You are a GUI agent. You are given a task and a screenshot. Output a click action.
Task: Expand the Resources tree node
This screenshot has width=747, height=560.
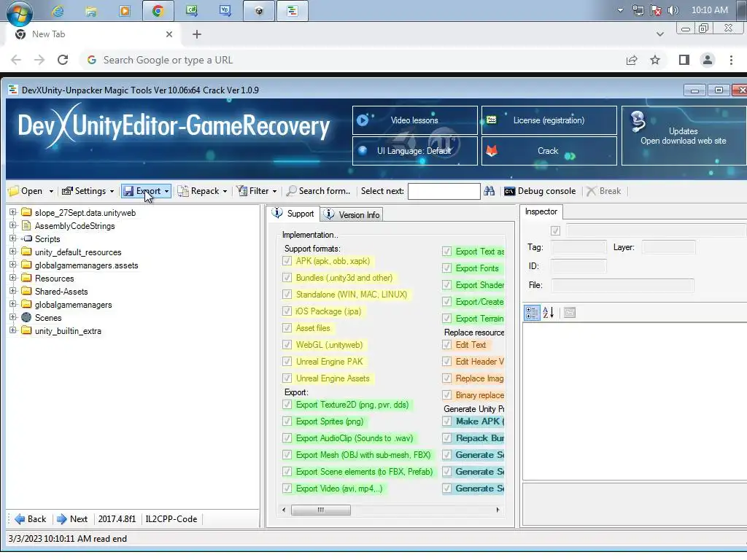pos(13,278)
